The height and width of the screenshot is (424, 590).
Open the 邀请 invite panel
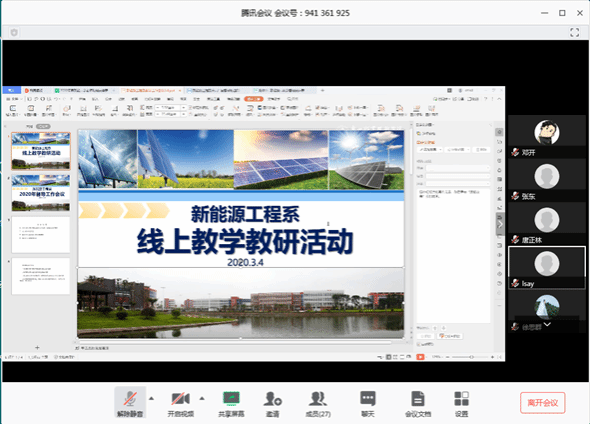click(x=272, y=403)
